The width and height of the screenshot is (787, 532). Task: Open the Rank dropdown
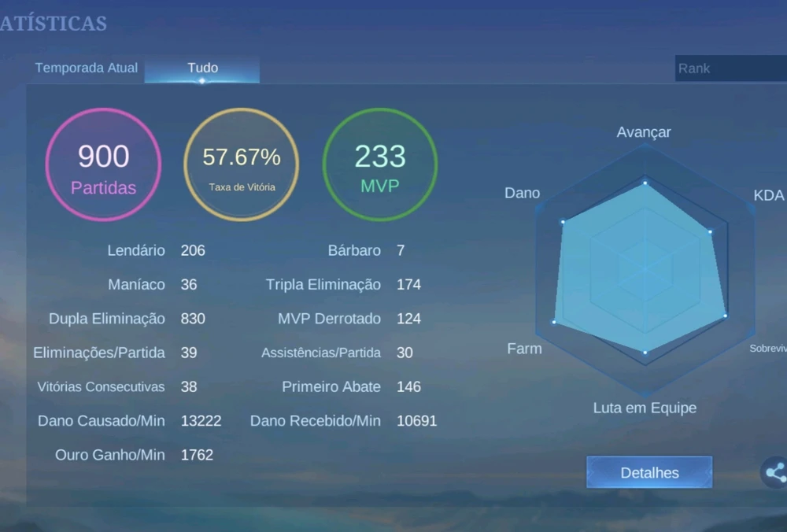[730, 68]
